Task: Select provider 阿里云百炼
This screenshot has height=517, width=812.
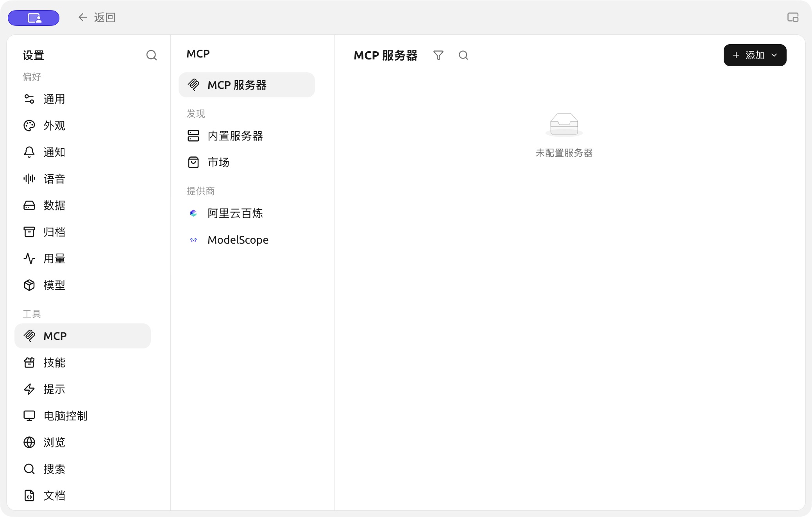Action: point(247,213)
